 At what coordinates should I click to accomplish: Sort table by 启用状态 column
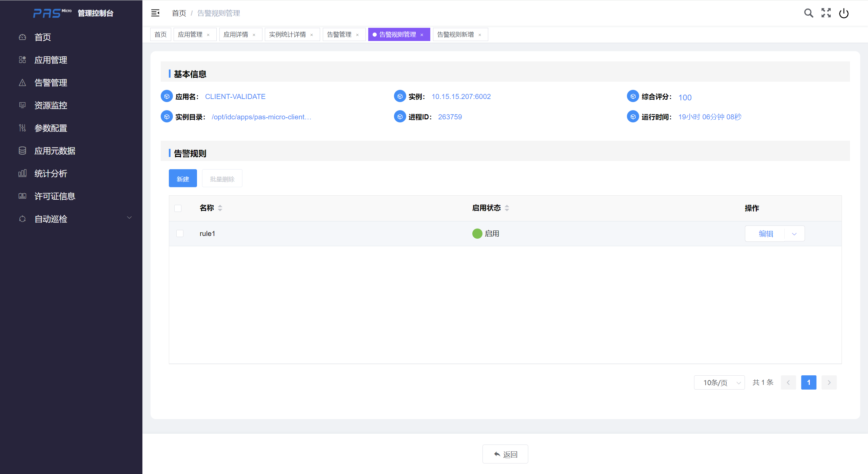[507, 208]
